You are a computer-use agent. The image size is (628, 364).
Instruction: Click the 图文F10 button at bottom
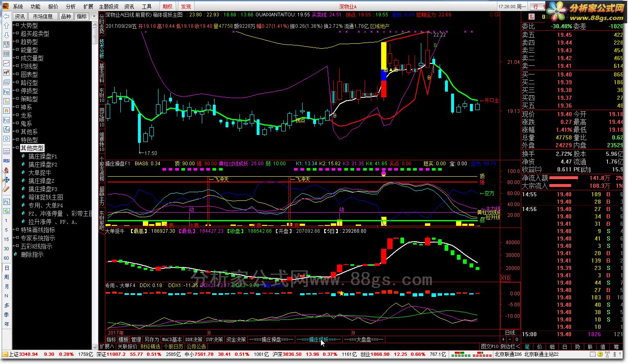tap(490, 346)
